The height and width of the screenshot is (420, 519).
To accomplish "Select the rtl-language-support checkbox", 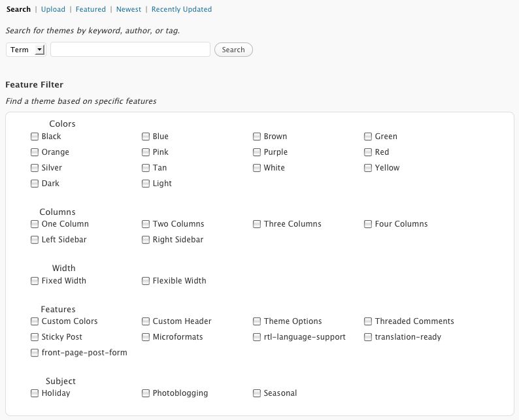I will (x=256, y=337).
